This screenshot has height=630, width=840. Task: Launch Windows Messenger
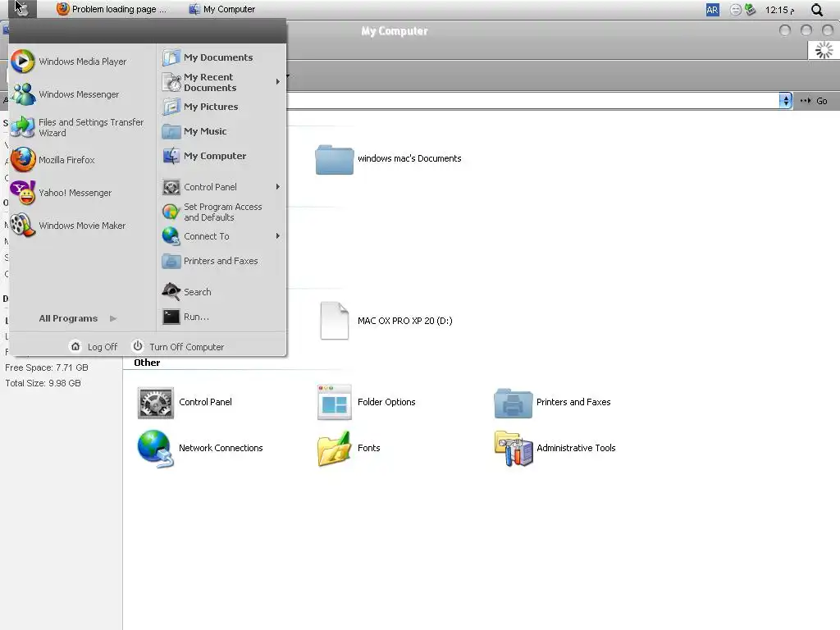66,94
